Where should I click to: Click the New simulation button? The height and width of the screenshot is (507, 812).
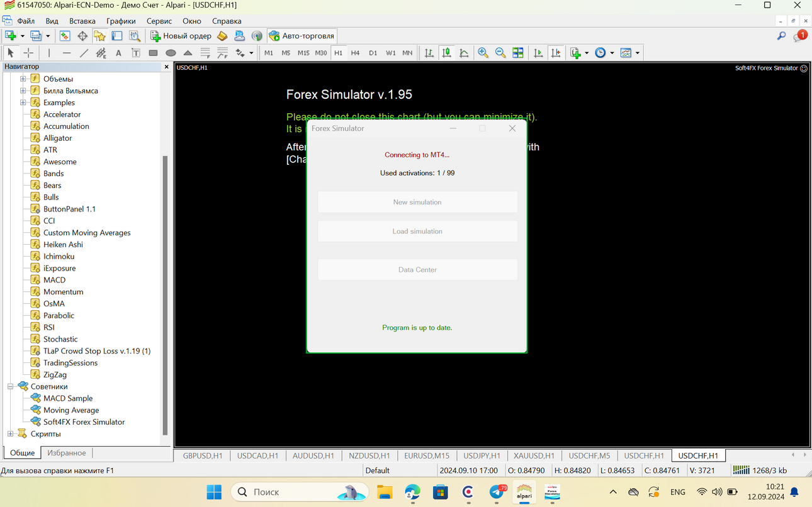[417, 202]
